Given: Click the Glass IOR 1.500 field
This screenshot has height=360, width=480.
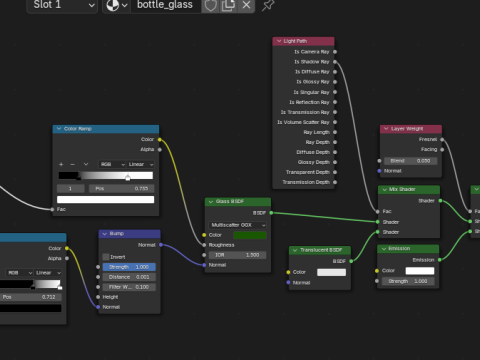Looking at the screenshot, I should coord(238,255).
